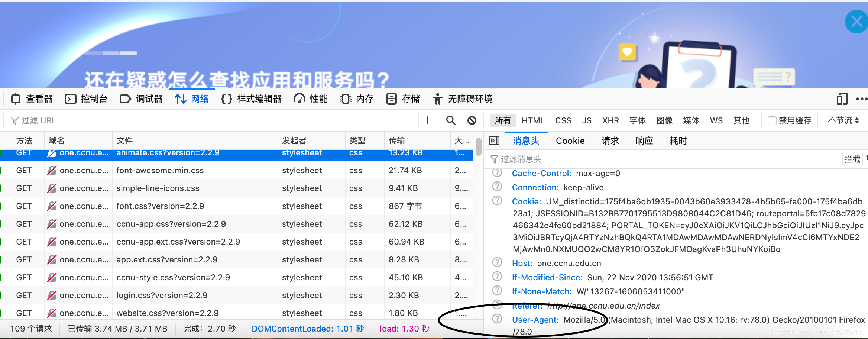
Task: Switch to the 性能 performance panel
Action: (311, 99)
